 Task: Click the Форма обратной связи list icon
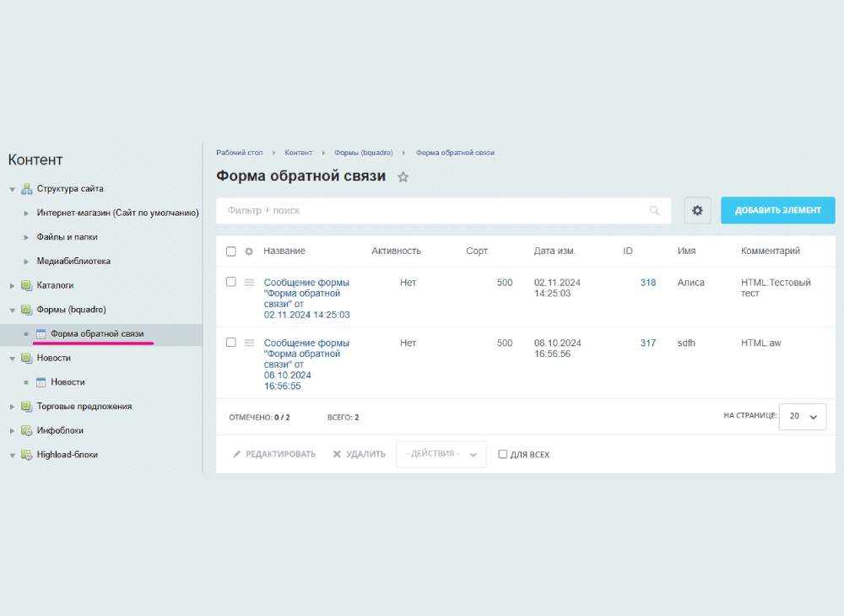[41, 333]
